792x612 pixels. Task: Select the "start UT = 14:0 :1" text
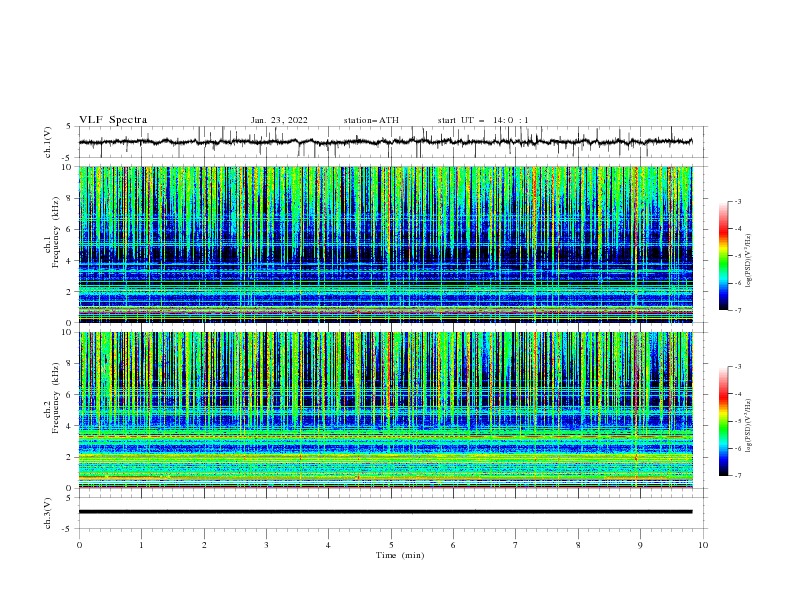point(483,120)
